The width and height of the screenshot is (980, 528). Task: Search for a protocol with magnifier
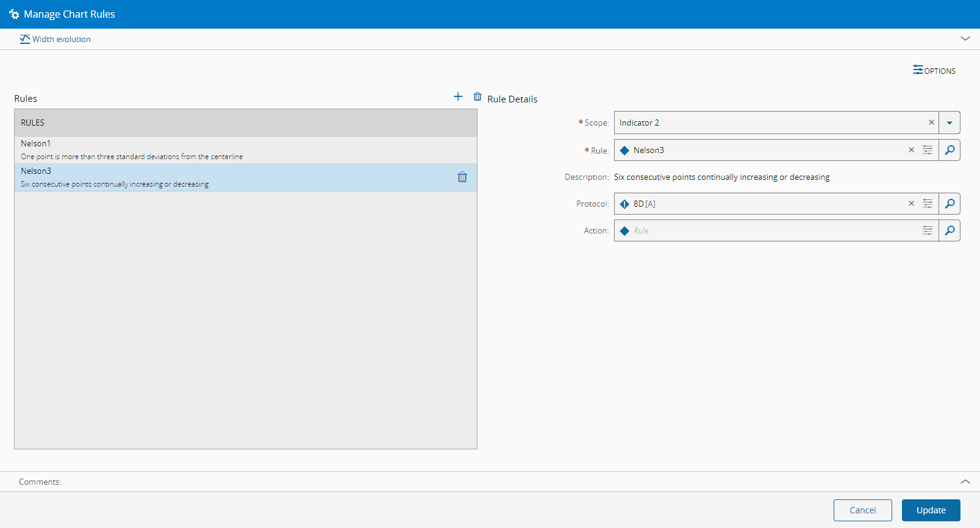[x=950, y=204]
